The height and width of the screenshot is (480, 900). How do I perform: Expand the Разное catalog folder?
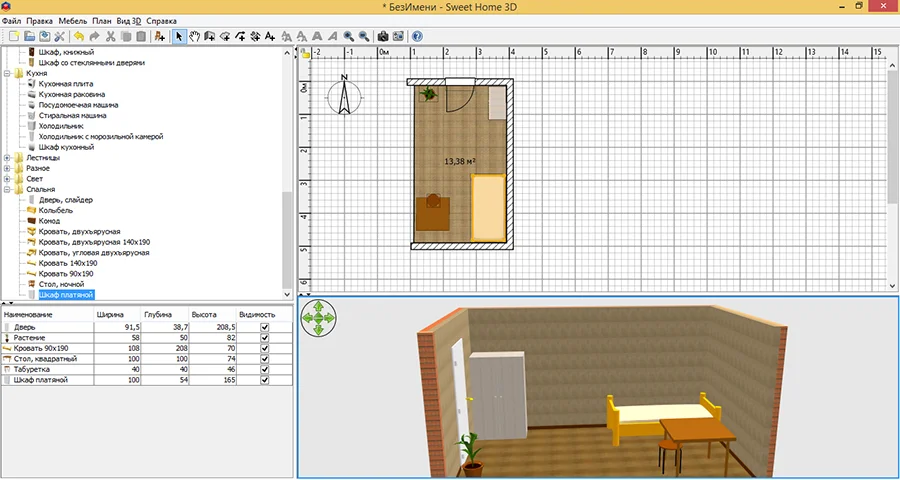(7, 168)
